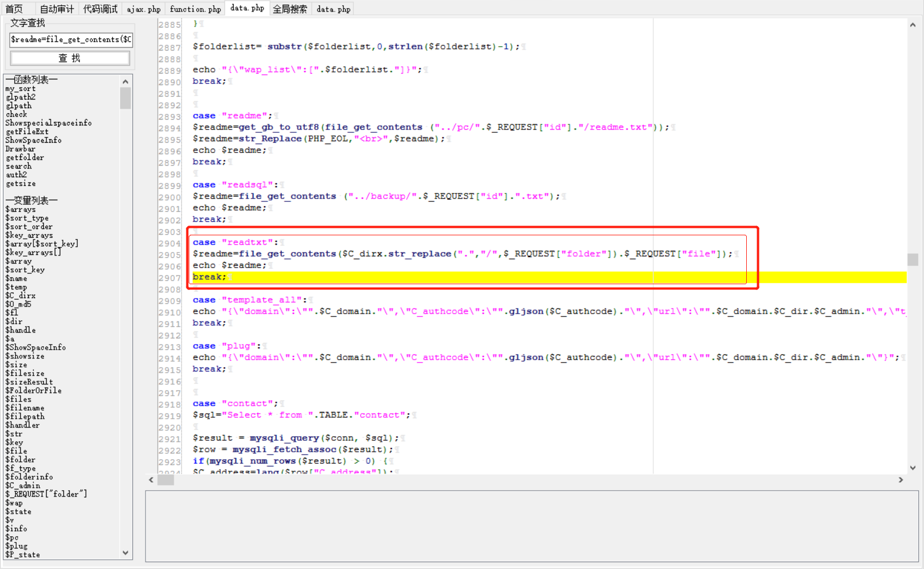924x569 pixels.
Task: Click the 查找 search button
Action: pyautogui.click(x=69, y=58)
